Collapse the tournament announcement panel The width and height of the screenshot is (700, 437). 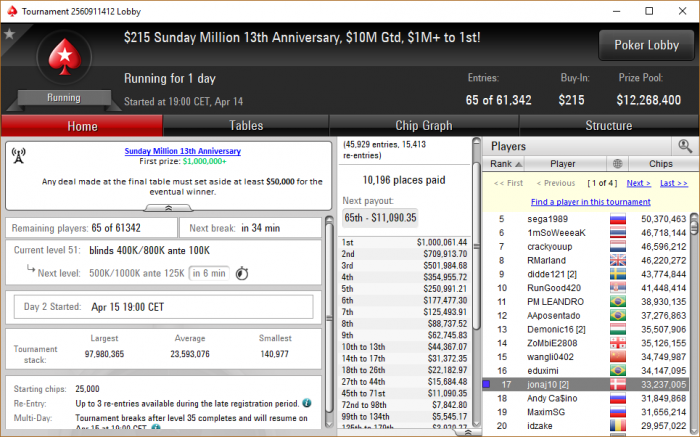pyautogui.click(x=168, y=208)
